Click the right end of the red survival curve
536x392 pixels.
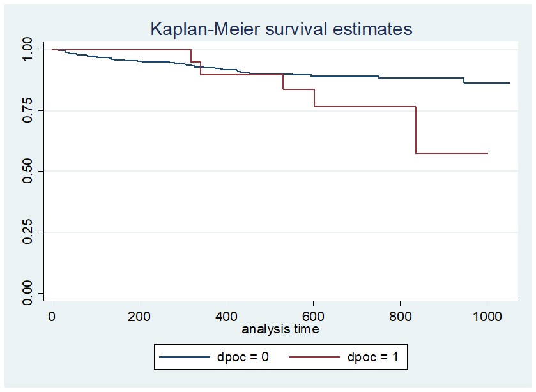(487, 153)
